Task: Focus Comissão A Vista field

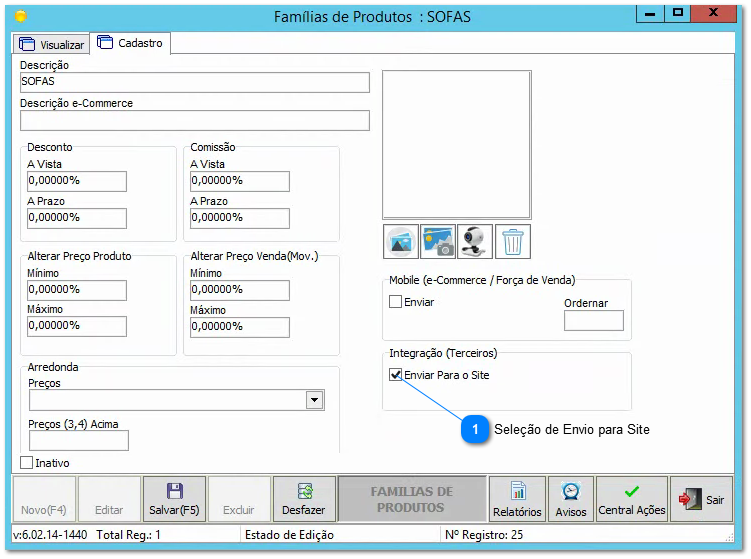Action: click(x=239, y=182)
